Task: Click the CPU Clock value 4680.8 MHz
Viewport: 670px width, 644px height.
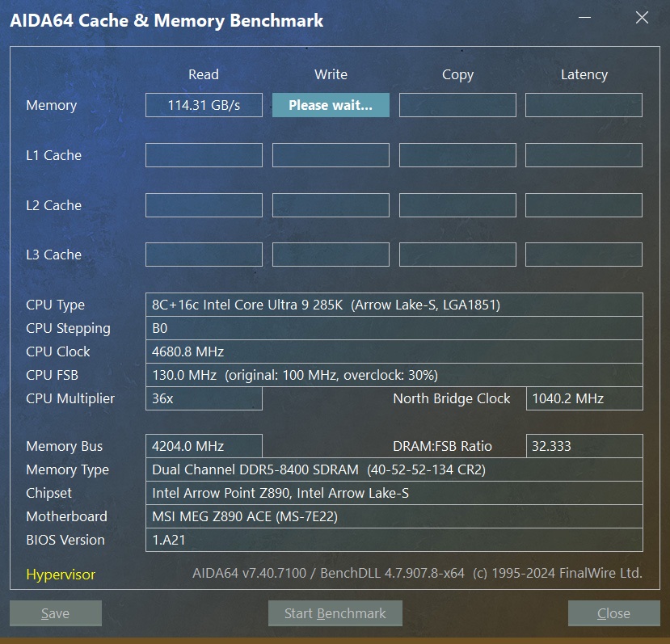Action: pyautogui.click(x=394, y=351)
